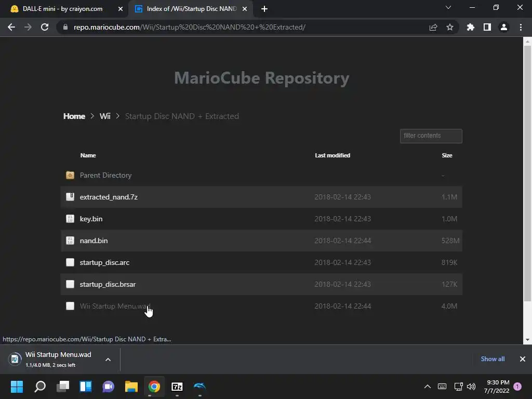The height and width of the screenshot is (399, 532).
Task: Open taskbar Search
Action: tap(40, 387)
